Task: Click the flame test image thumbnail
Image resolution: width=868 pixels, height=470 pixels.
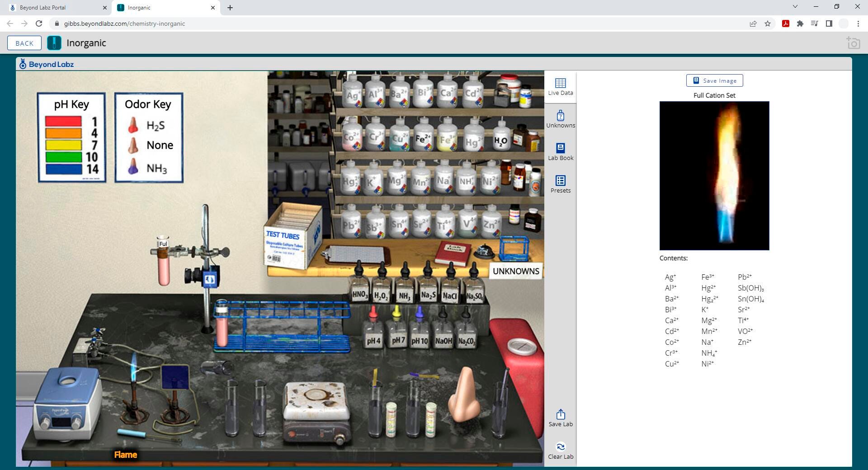Action: click(x=714, y=175)
